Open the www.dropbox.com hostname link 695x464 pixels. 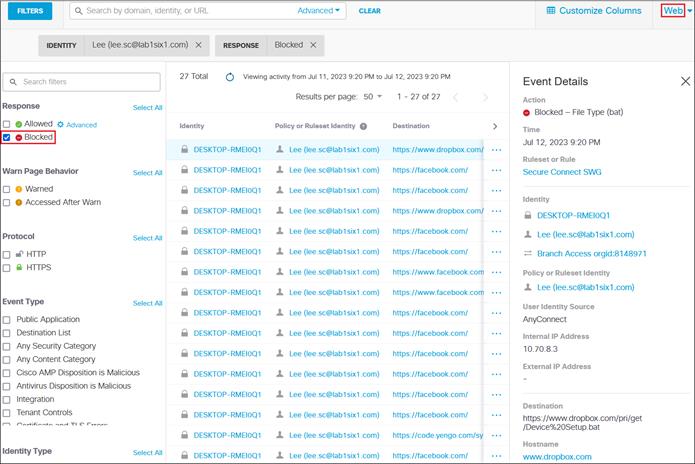[557, 456]
